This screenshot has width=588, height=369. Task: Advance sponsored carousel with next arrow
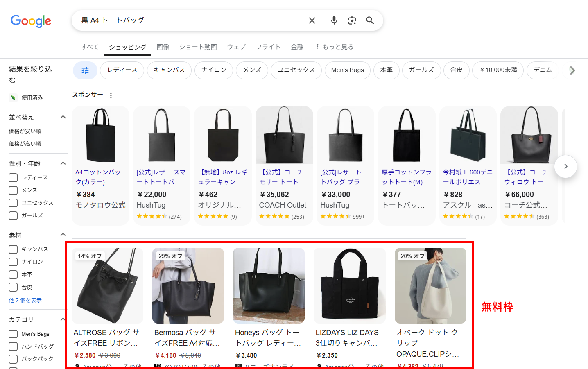[566, 166]
